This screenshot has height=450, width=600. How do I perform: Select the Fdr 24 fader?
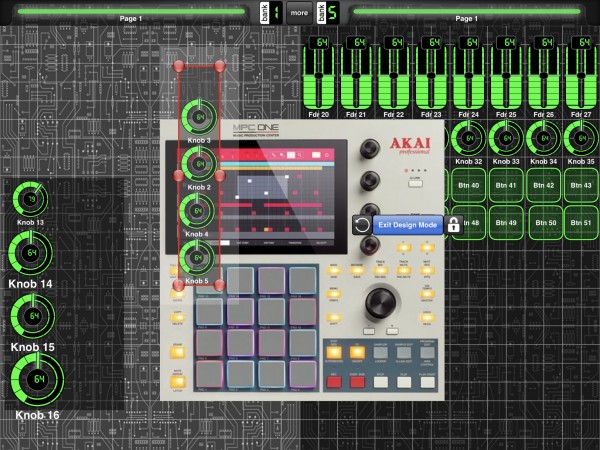point(468,73)
